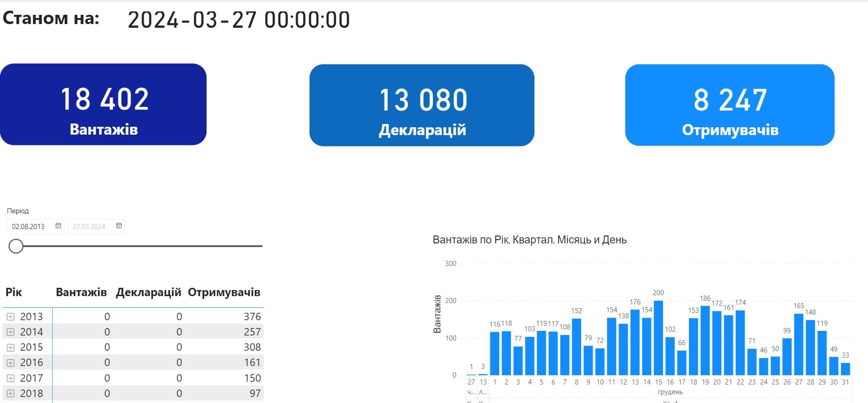The image size is (868, 403).
Task: Expand the 2018 year row
Action: click(x=11, y=394)
